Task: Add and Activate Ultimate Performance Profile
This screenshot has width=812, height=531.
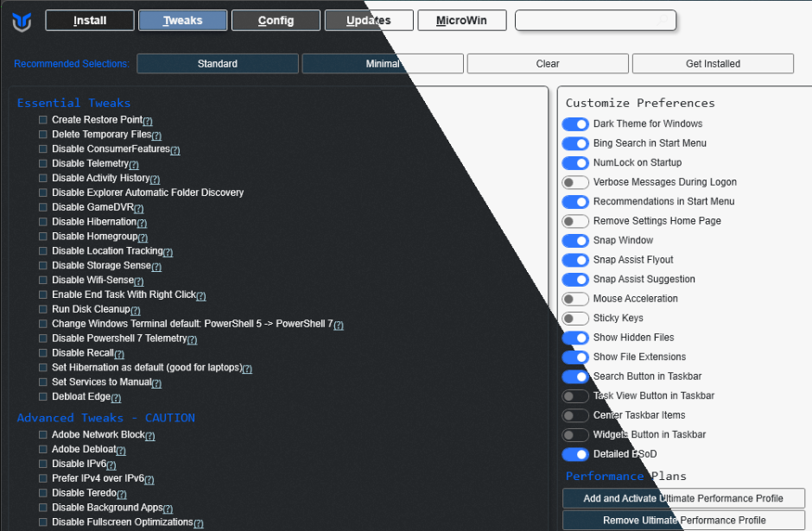Action: 683,498
